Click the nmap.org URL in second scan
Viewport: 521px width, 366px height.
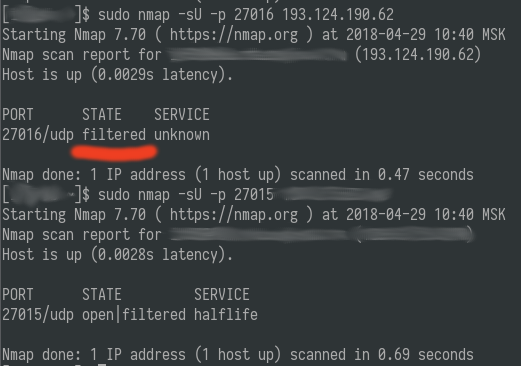click(x=234, y=215)
